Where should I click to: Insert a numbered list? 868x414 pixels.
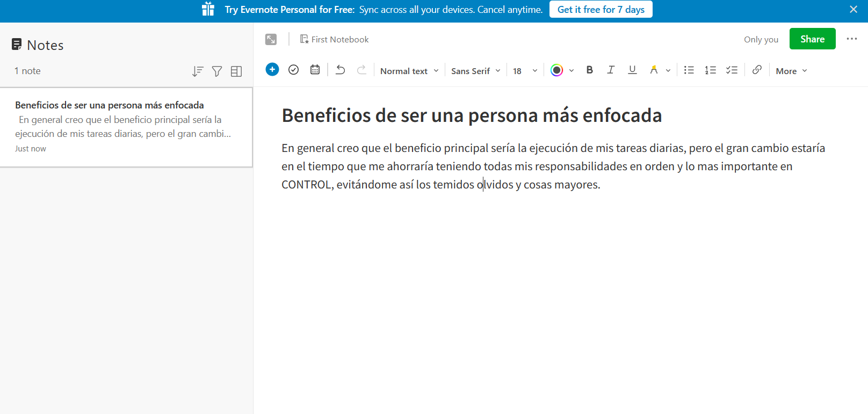pyautogui.click(x=711, y=70)
